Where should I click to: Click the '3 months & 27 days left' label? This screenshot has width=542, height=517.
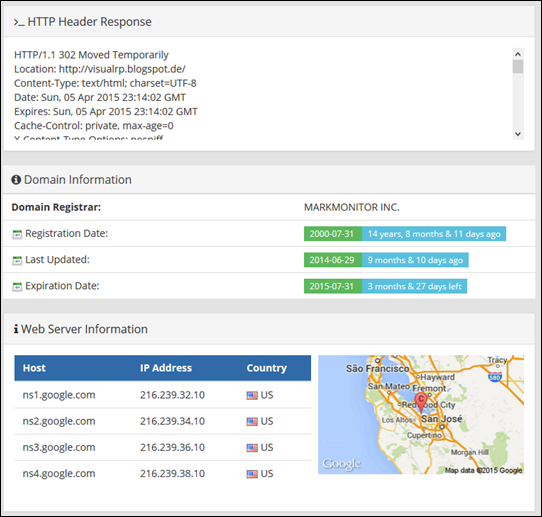point(414,286)
